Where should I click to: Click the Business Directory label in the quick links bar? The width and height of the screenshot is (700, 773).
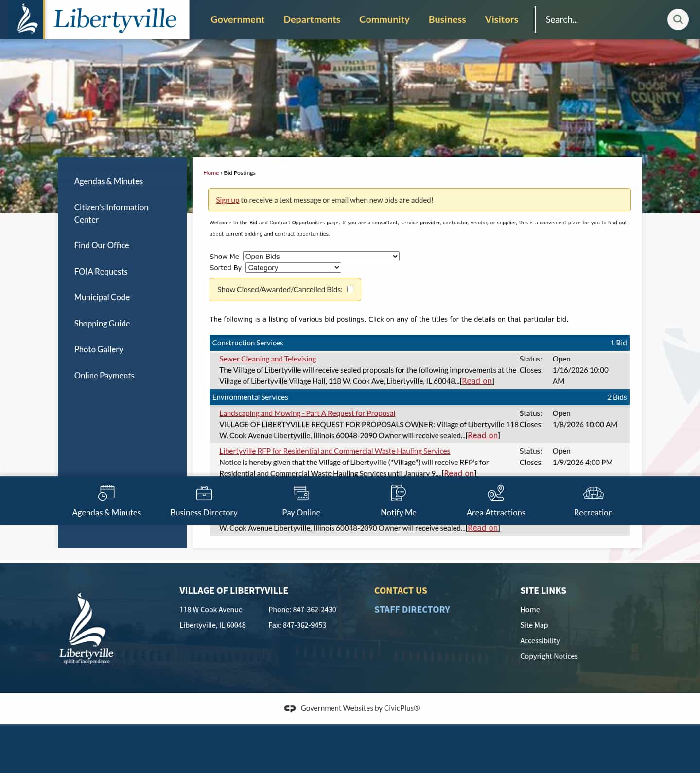tap(204, 513)
